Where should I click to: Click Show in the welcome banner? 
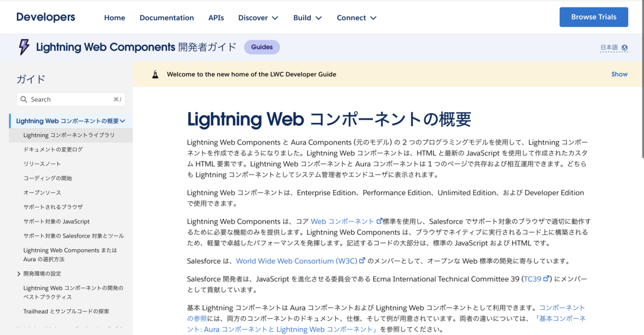coord(619,75)
